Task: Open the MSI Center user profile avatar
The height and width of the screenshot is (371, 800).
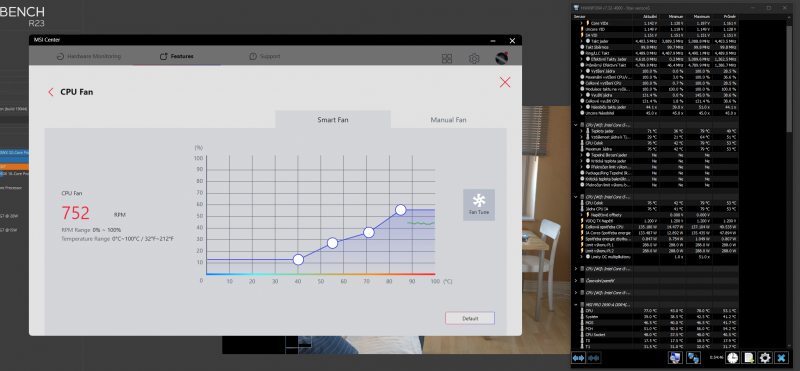Action: point(502,58)
